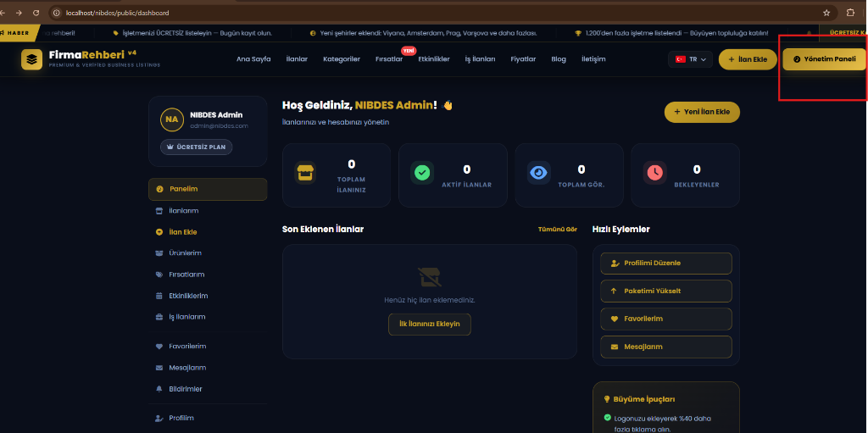Click the blue eye Toplam Gör. icon

click(538, 173)
